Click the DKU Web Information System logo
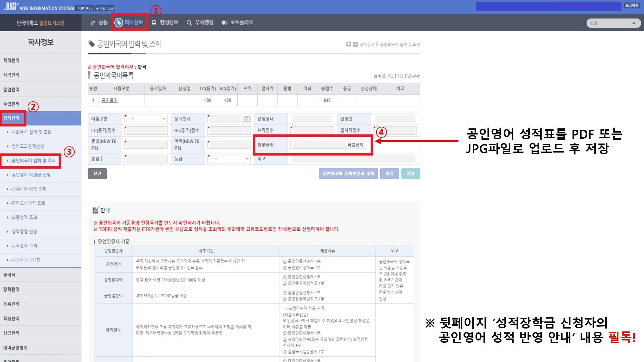644x362 pixels. tap(38, 7)
